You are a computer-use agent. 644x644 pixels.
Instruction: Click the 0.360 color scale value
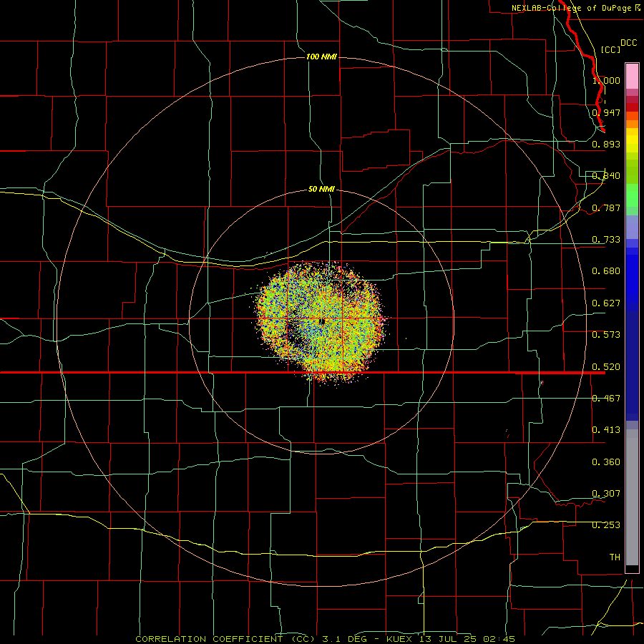[x=606, y=462]
